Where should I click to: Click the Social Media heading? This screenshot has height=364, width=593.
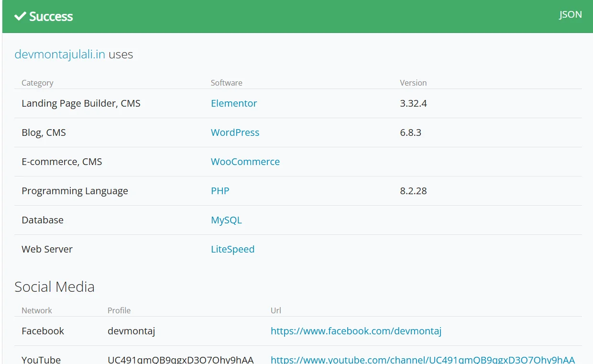point(55,287)
